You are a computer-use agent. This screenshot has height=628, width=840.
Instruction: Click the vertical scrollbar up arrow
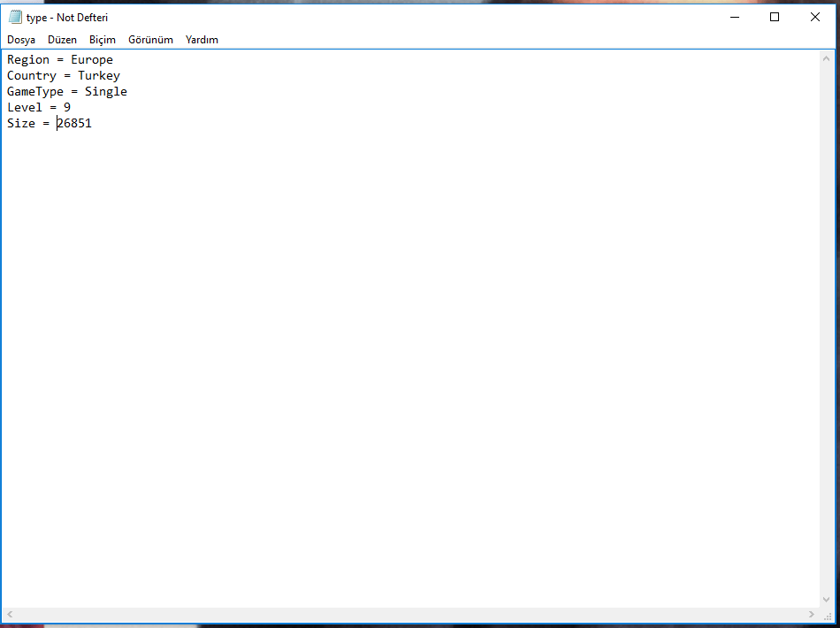click(x=826, y=58)
